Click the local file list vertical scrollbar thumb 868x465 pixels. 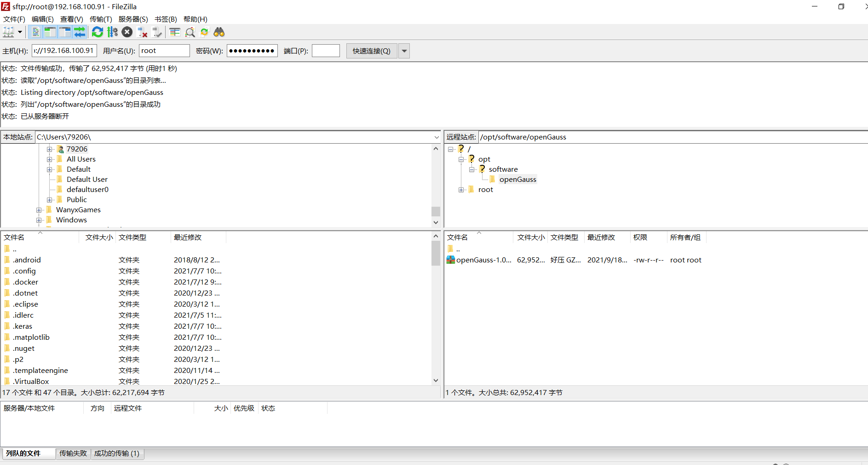pyautogui.click(x=436, y=253)
